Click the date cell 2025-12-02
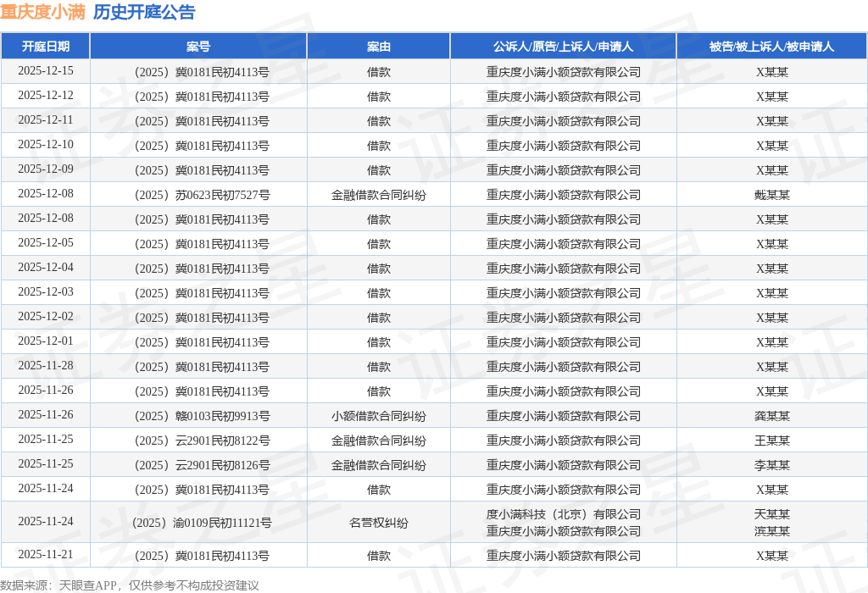 (46, 317)
